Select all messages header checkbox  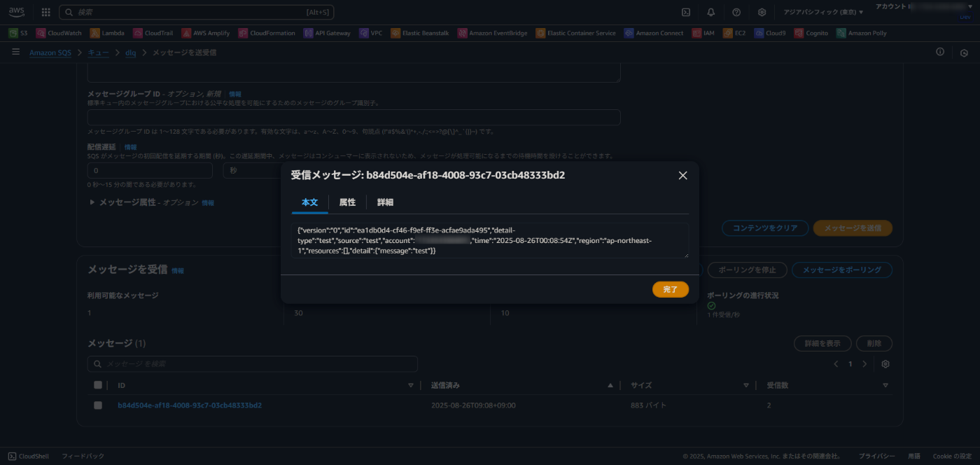pyautogui.click(x=98, y=385)
